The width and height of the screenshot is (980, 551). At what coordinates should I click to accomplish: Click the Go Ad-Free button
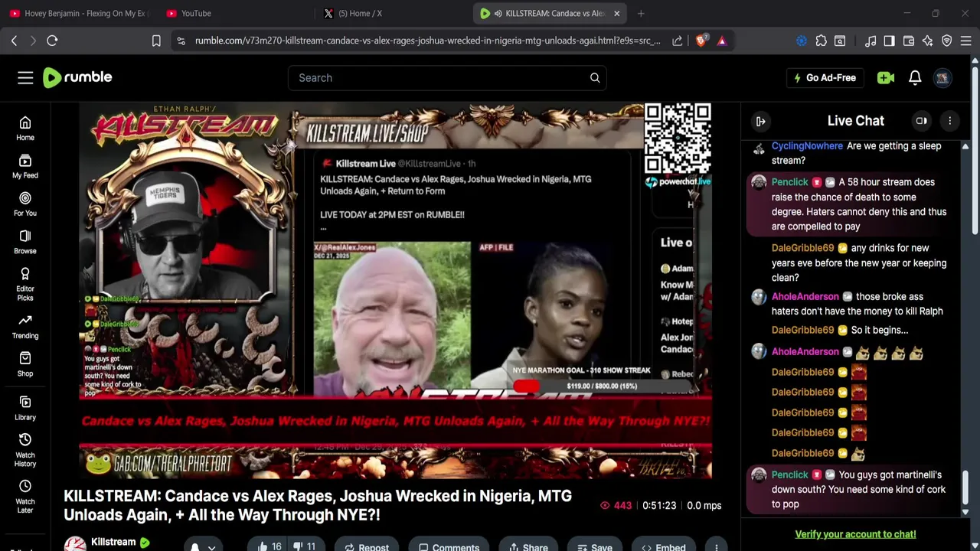[x=825, y=77]
